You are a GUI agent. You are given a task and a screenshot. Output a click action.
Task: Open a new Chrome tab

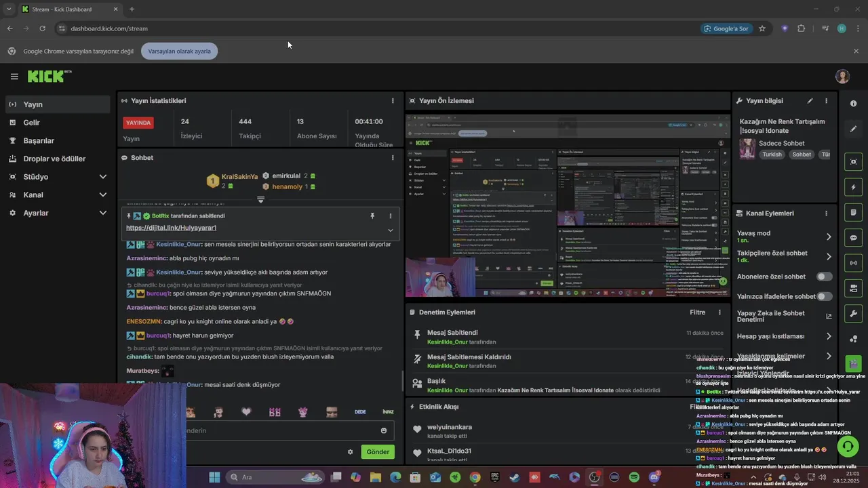(132, 9)
